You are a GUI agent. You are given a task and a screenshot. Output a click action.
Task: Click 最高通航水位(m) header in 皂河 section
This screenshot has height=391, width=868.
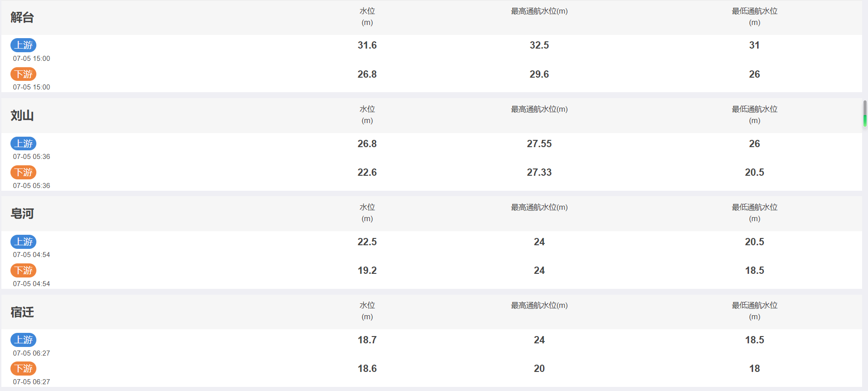coord(539,208)
